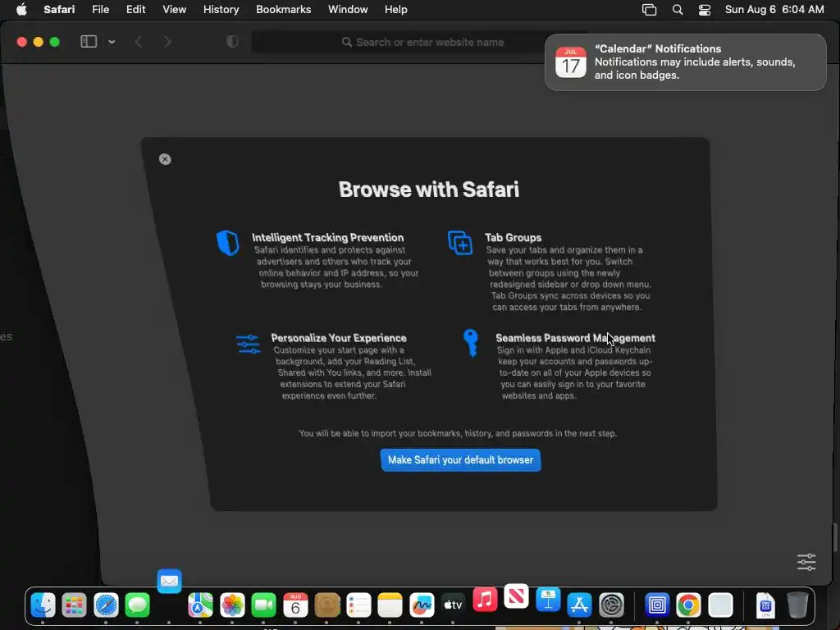Open the start page customization settings icon
The height and width of the screenshot is (630, 840).
point(806,561)
